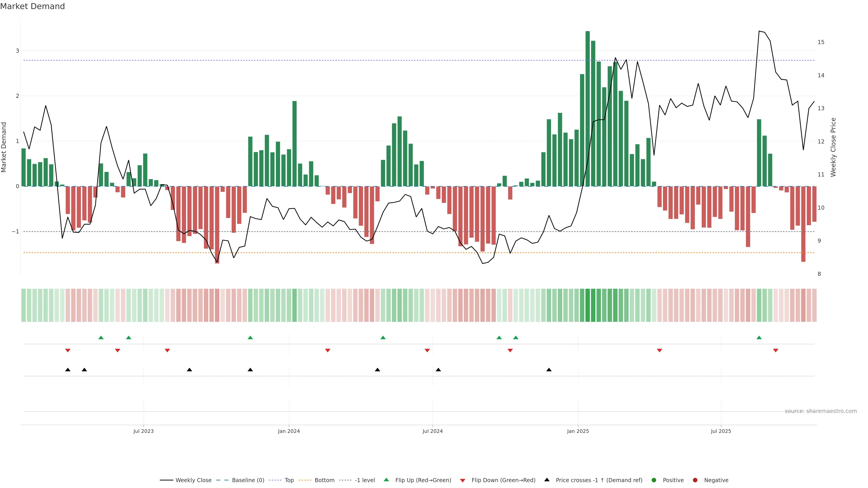This screenshot has width=868, height=488.
Task: Click the Market Demand chart title
Action: (32, 6)
